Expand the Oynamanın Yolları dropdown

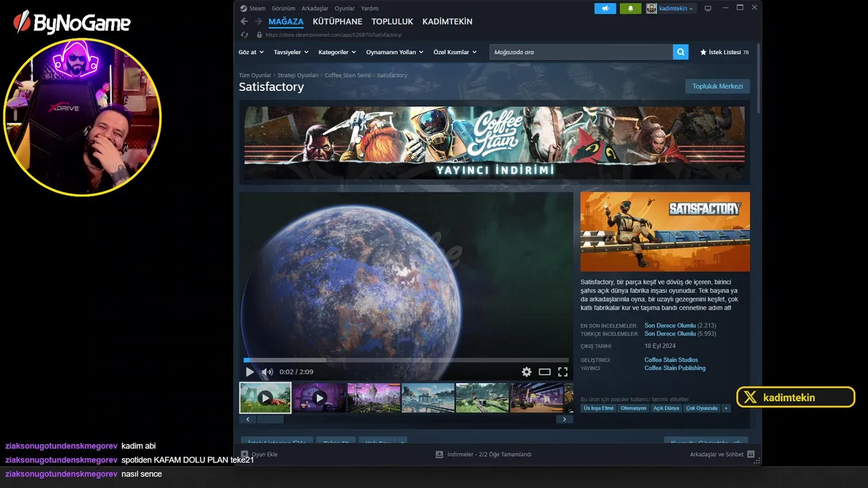pyautogui.click(x=395, y=52)
